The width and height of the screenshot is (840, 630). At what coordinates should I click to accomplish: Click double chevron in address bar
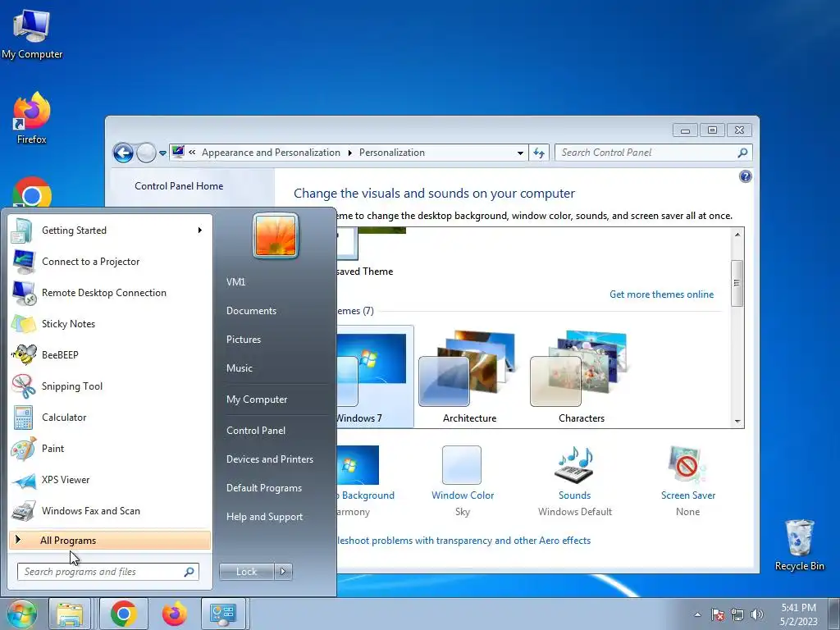192,153
